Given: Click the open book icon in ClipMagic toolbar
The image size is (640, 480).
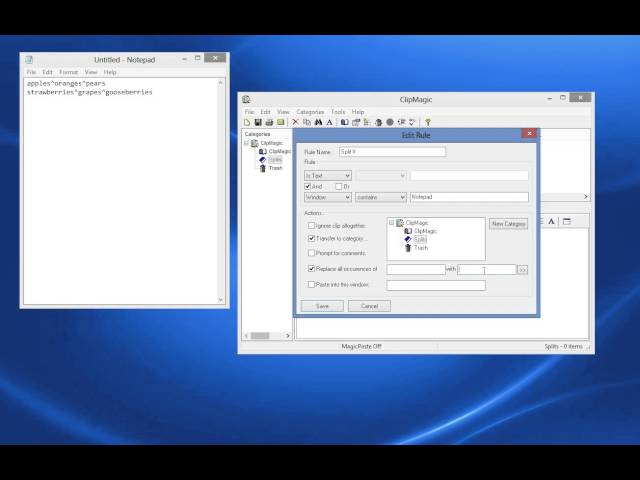Looking at the screenshot, I should pyautogui.click(x=344, y=122).
